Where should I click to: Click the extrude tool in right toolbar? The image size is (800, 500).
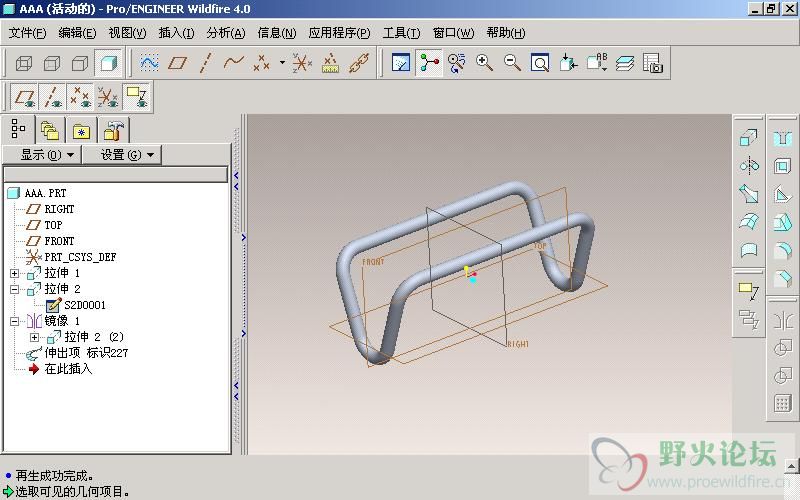(748, 137)
